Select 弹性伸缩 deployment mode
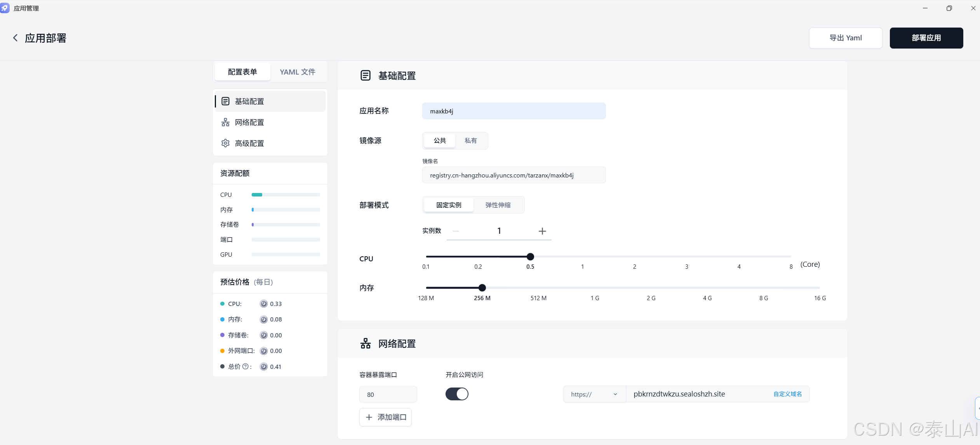The image size is (980, 445). [x=498, y=205]
